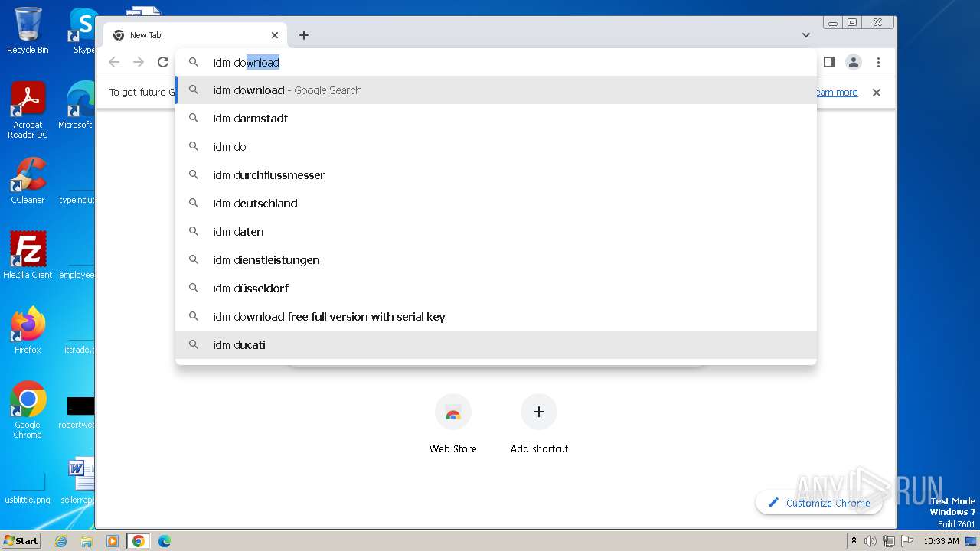
Task: Close the New Tab tab
Action: (275, 35)
